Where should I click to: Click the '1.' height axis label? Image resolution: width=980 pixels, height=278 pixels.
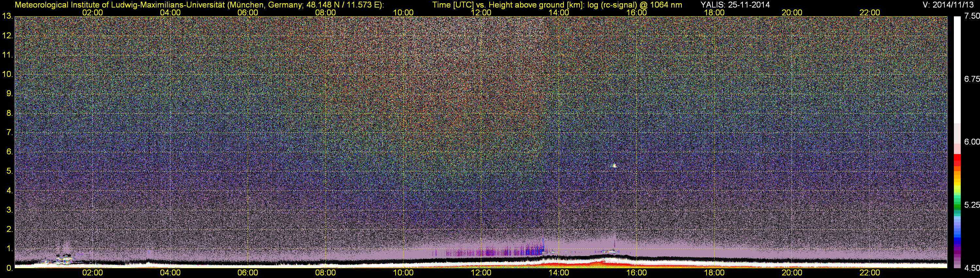(x=9, y=249)
